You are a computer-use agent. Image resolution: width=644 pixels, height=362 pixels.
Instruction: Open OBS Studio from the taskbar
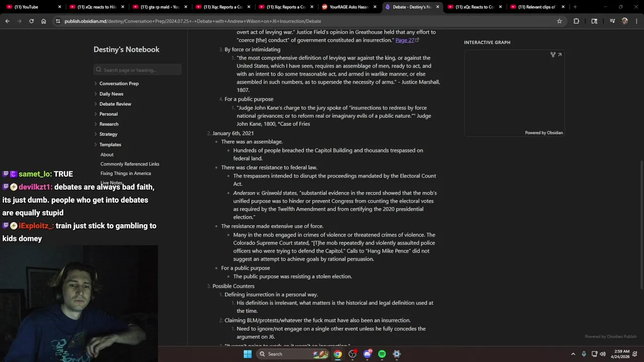coord(352,354)
